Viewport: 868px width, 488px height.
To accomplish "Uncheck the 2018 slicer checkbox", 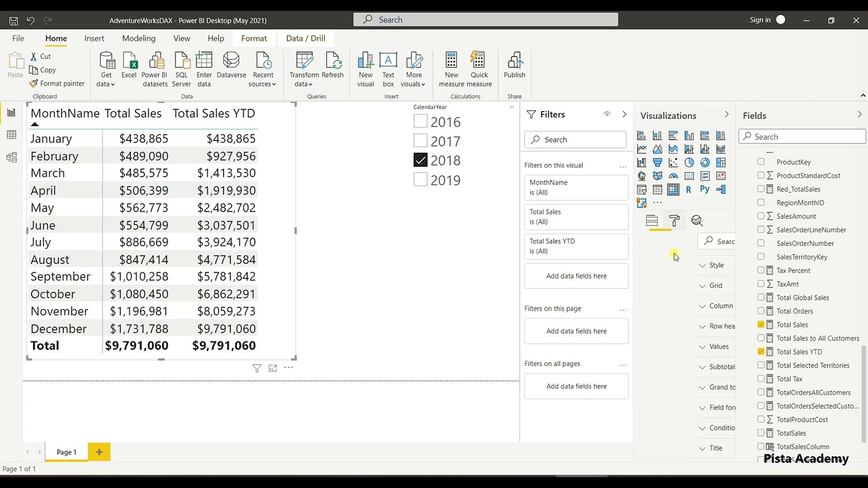I will 420,161.
